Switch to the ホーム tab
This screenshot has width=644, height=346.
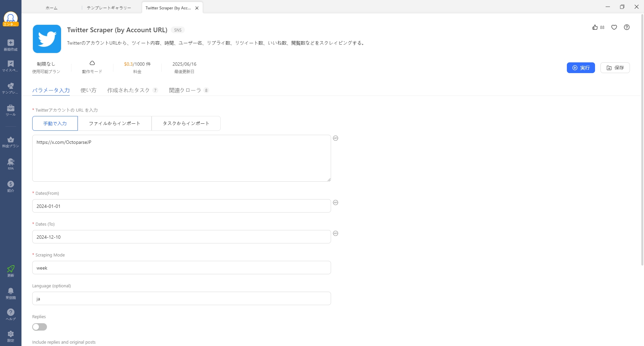51,8
